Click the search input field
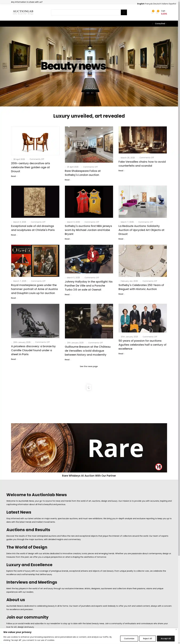The image size is (180, 644). click(x=86, y=12)
